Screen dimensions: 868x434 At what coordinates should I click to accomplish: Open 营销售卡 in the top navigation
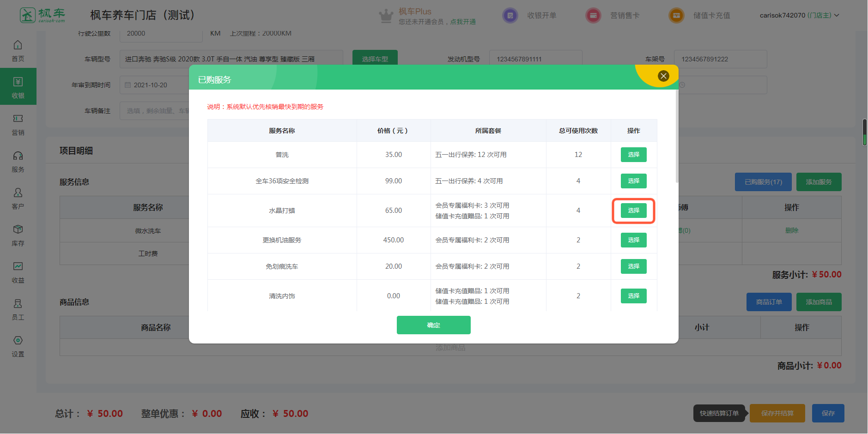[x=613, y=15]
